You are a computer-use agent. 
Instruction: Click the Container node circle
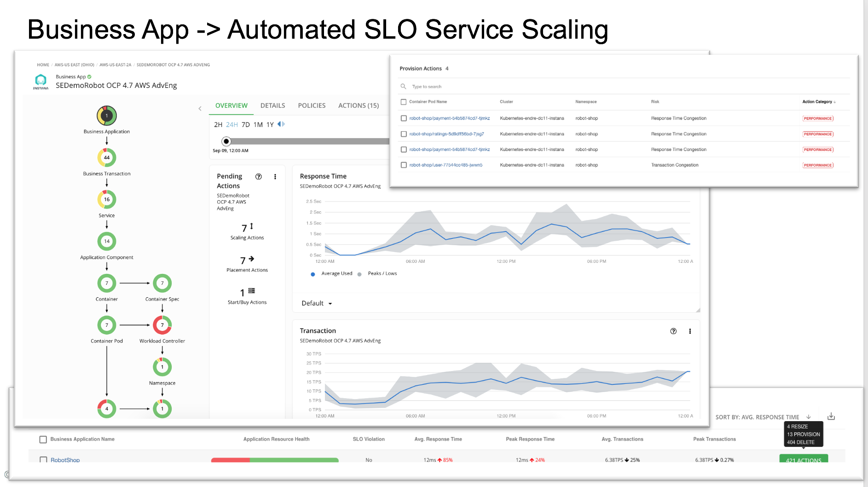coord(107,283)
